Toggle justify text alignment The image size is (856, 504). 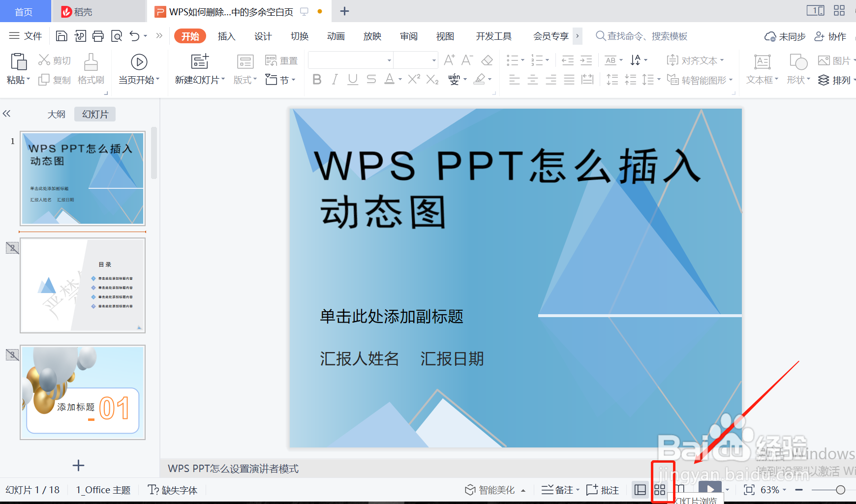(x=569, y=80)
